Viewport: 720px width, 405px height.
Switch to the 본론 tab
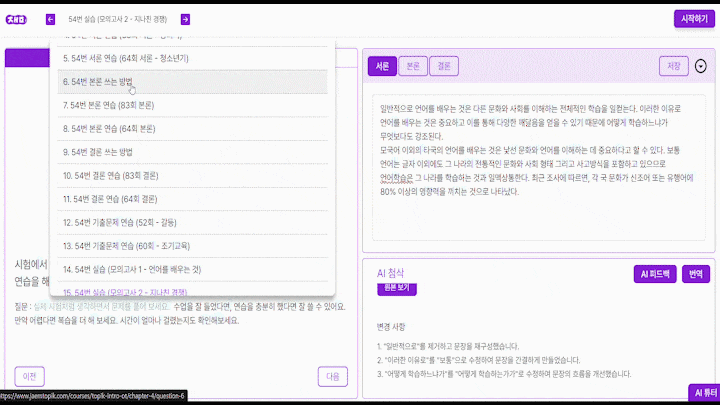413,66
